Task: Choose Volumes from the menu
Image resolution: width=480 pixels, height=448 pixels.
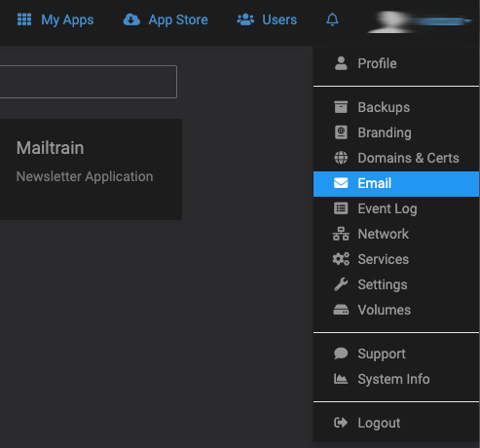Action: point(396,310)
